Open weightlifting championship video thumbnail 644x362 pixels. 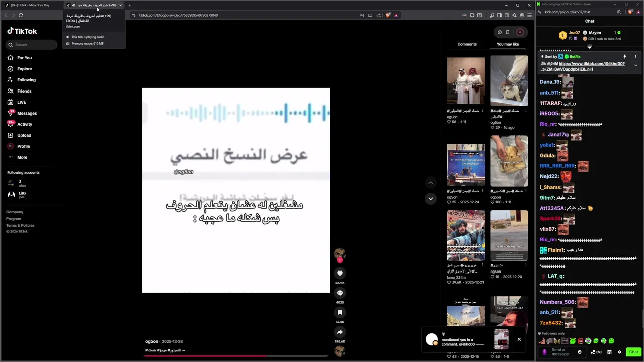[x=466, y=165]
